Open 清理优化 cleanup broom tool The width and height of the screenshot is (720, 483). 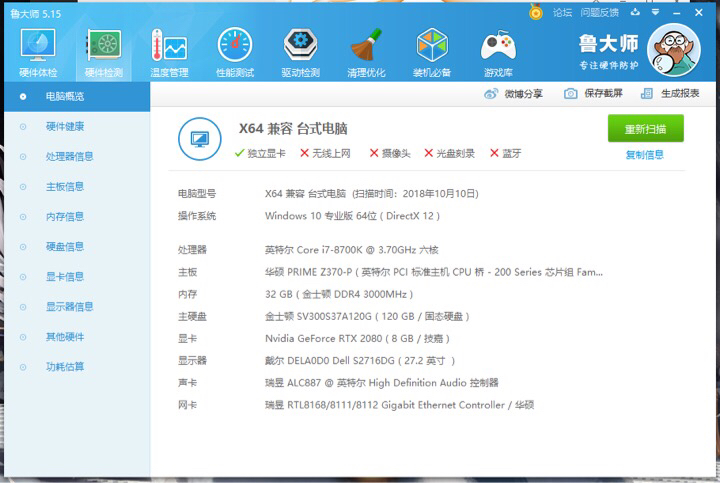pyautogui.click(x=366, y=53)
